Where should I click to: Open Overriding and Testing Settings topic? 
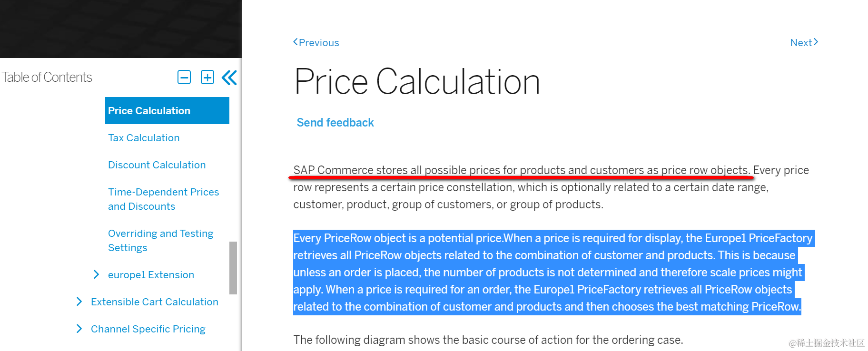pos(160,240)
